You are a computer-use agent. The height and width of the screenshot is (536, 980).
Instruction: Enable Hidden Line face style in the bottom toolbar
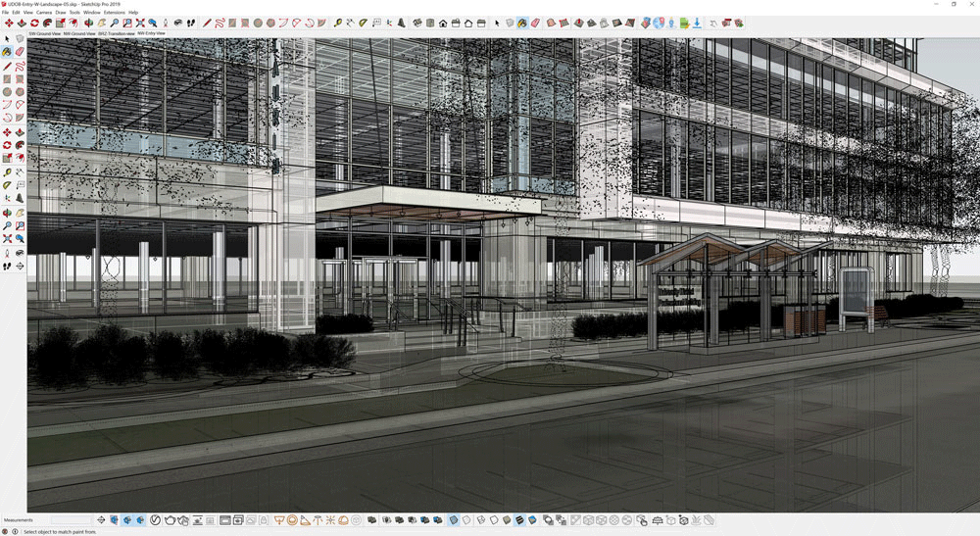[x=494, y=519]
